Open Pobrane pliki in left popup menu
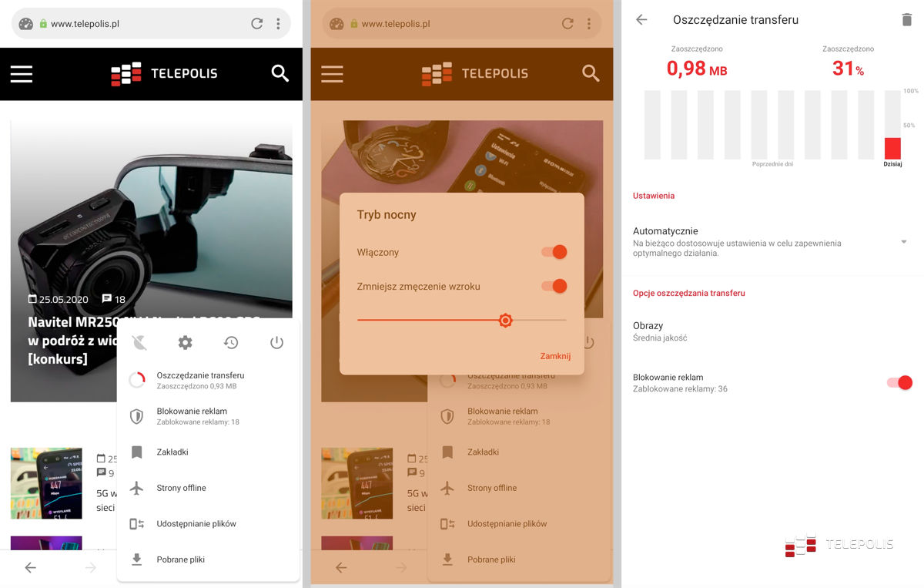 click(180, 559)
